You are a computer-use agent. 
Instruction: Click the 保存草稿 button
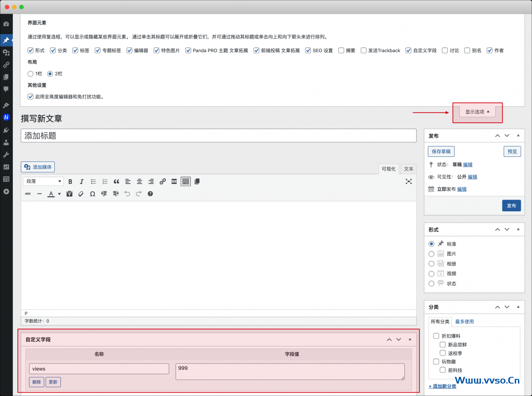(x=441, y=151)
